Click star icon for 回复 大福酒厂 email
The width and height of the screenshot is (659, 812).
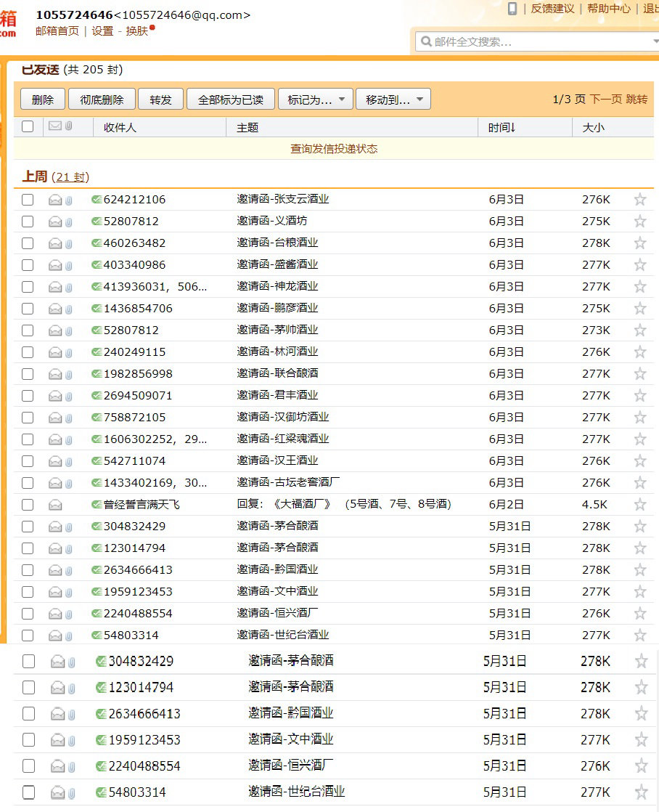click(639, 505)
